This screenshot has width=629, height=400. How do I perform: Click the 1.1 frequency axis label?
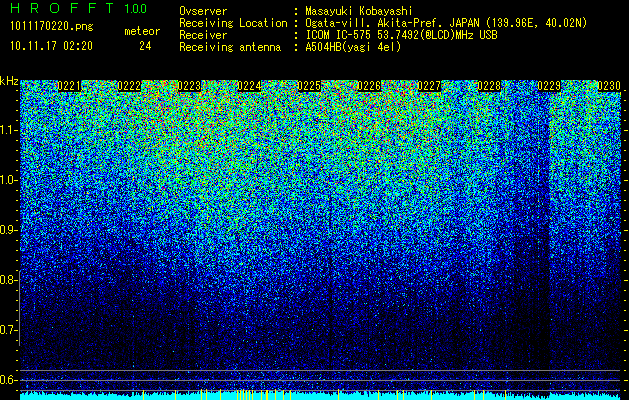pyautogui.click(x=8, y=130)
